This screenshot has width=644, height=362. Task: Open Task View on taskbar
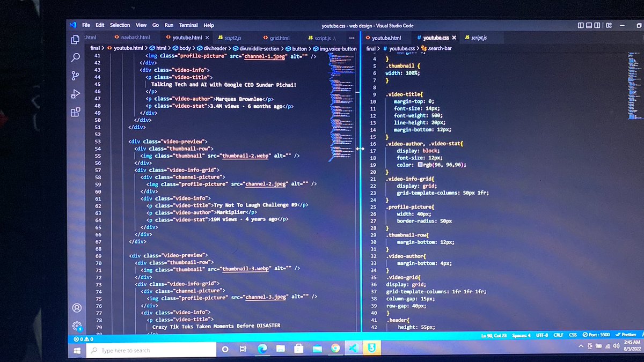[243, 349]
